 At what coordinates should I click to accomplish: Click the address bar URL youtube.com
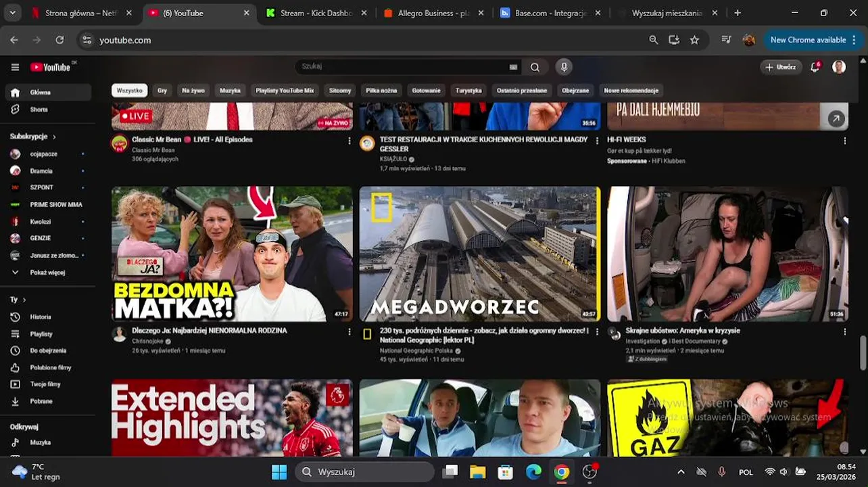(125, 40)
